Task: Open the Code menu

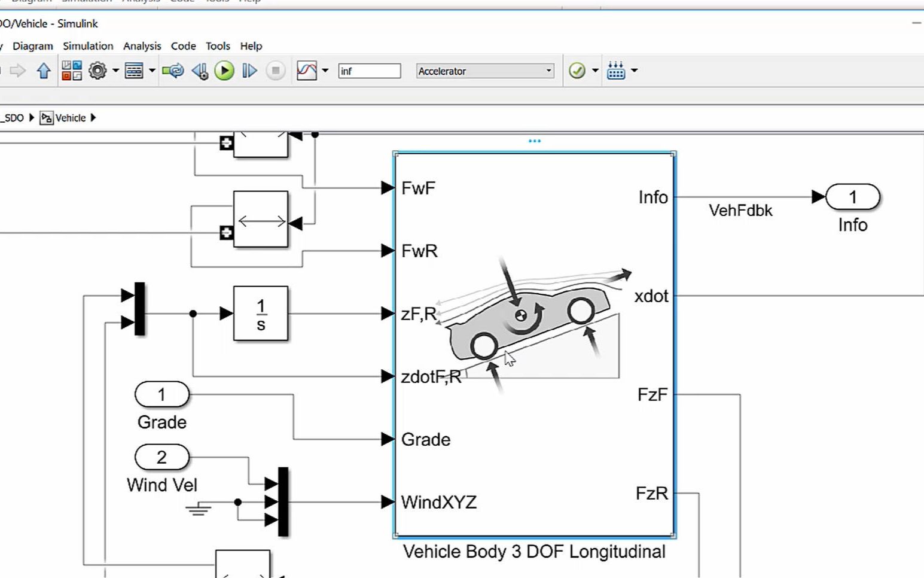Action: tap(183, 46)
